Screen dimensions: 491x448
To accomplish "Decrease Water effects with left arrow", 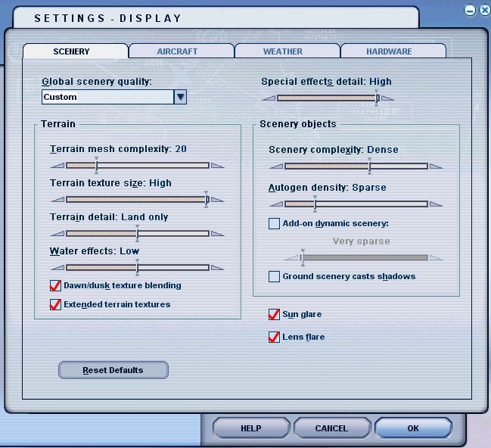I will [x=57, y=268].
